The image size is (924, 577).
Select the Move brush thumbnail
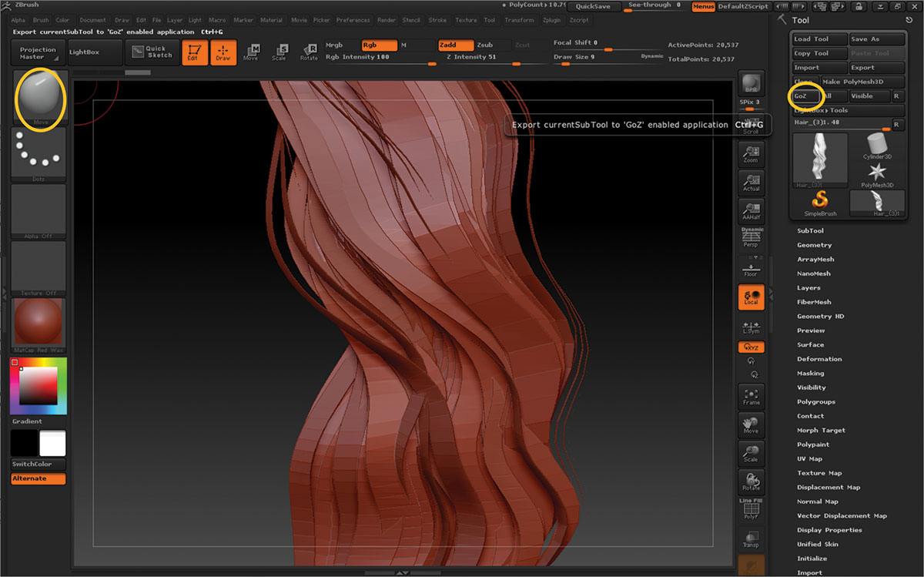[x=39, y=98]
